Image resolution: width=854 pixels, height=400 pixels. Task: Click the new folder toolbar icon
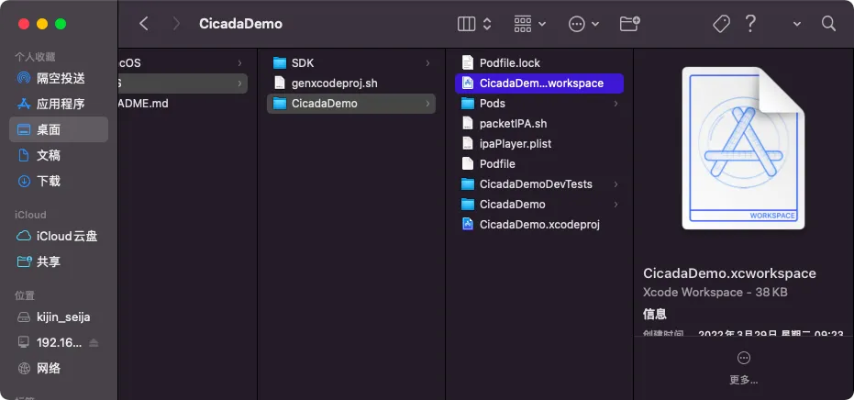coord(629,23)
